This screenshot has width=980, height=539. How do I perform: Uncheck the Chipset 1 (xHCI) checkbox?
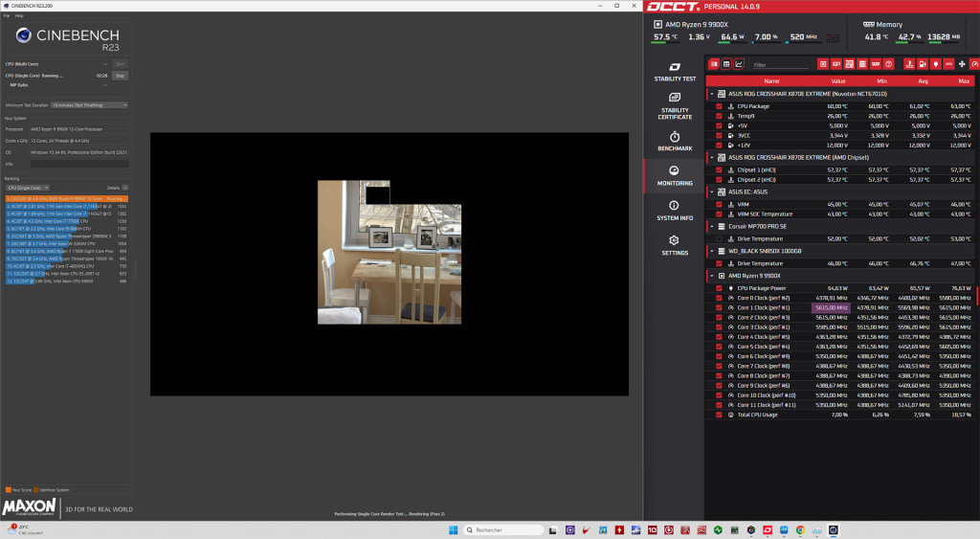point(719,170)
